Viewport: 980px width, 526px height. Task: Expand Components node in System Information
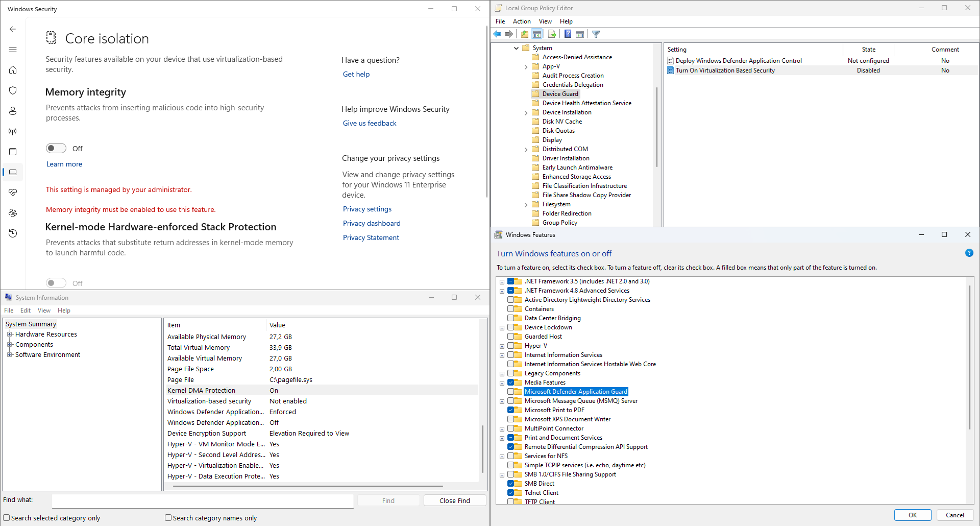pos(9,345)
